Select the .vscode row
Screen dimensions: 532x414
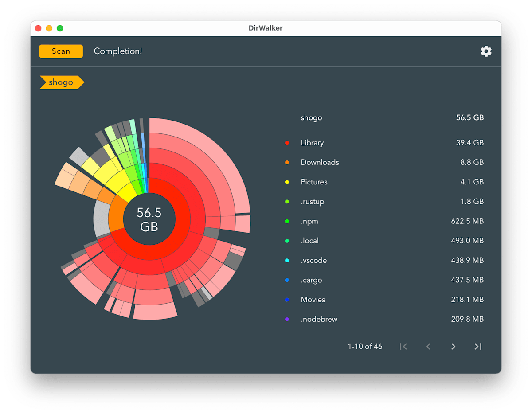[x=384, y=260]
